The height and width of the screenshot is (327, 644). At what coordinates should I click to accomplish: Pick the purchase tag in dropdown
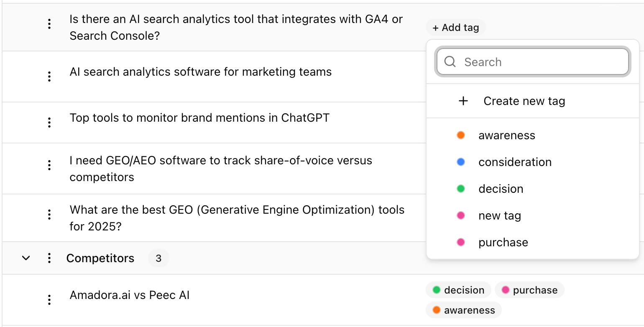pos(532,243)
